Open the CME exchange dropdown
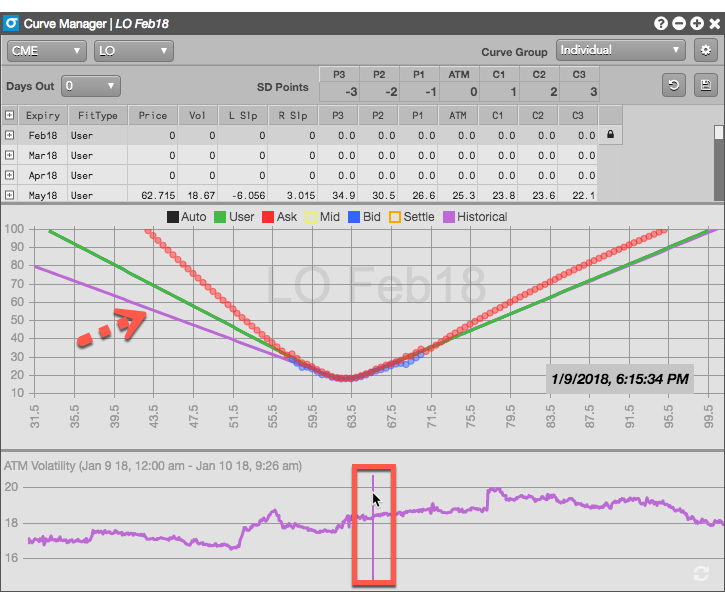The height and width of the screenshot is (603, 725). click(x=46, y=50)
